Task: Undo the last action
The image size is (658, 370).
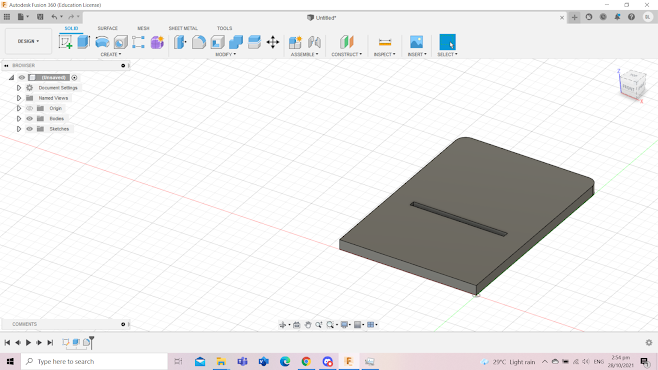Action: coord(54,17)
